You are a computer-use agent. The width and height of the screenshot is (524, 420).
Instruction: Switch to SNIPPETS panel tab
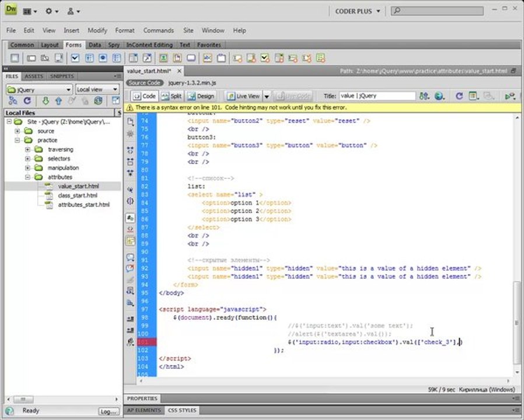[62, 76]
